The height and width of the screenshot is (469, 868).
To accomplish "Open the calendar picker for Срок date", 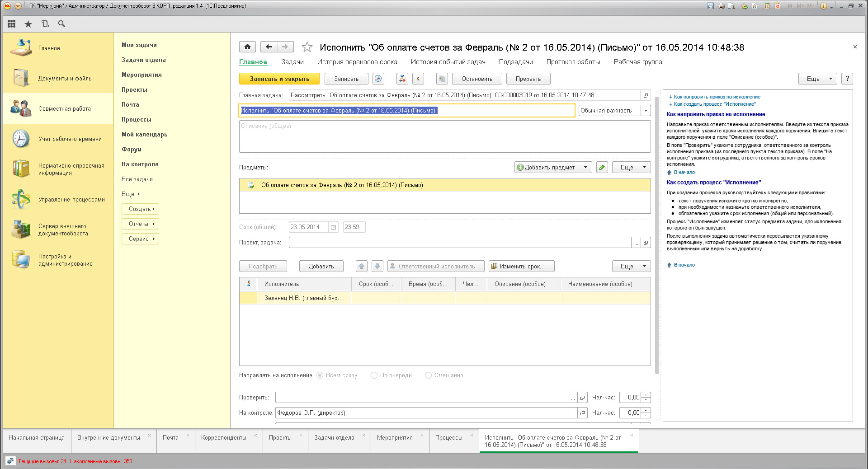I will click(x=333, y=227).
